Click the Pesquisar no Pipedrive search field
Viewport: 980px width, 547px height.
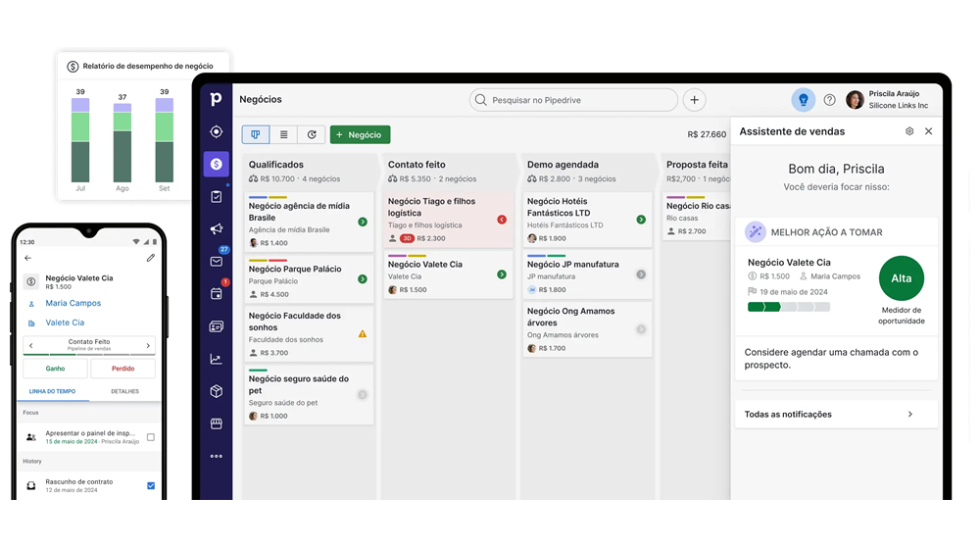click(573, 100)
